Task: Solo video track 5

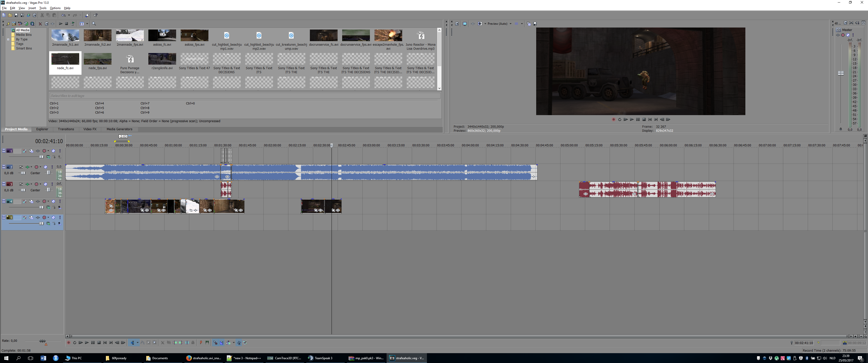Action: point(60,218)
